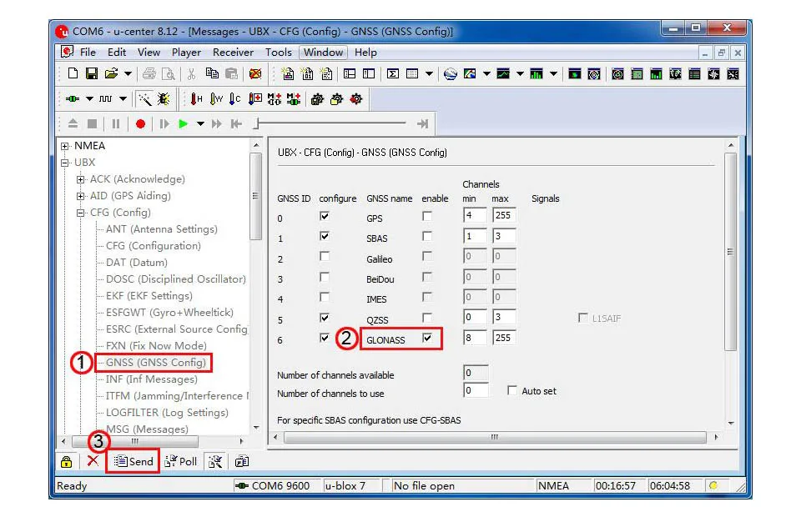Check the Galileo configure checkbox

point(325,256)
